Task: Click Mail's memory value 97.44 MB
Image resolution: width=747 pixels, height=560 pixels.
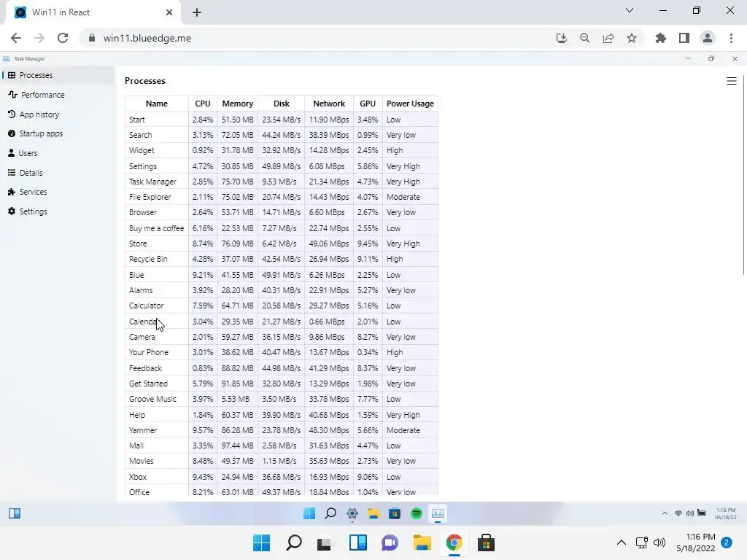Action: (x=237, y=446)
